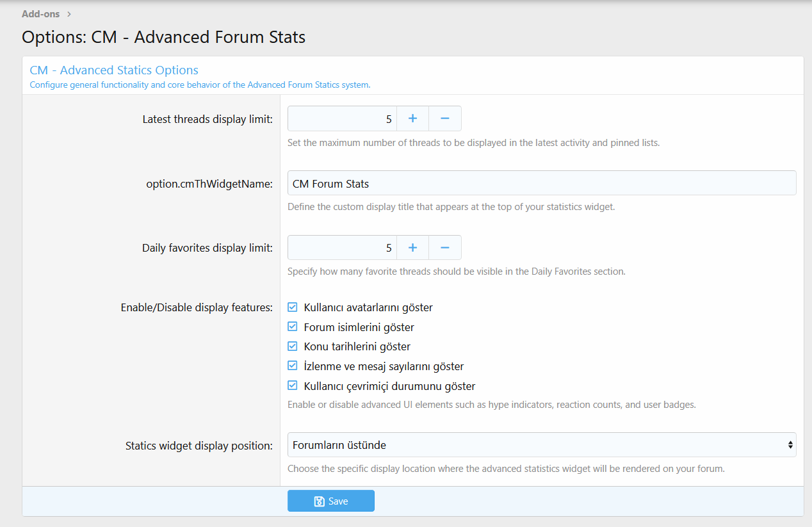Toggle Forum isimlerini göster checkbox
The height and width of the screenshot is (527, 812).
click(x=293, y=327)
